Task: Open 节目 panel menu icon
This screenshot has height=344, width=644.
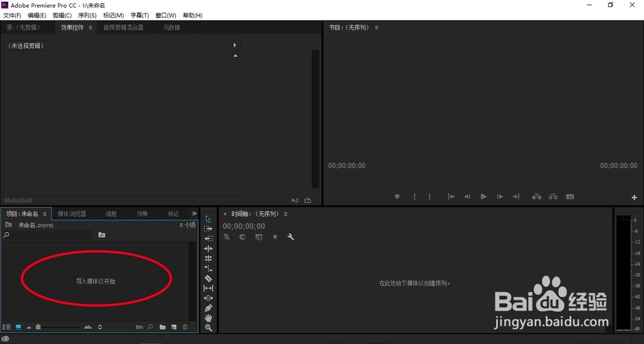Action: coord(377,28)
